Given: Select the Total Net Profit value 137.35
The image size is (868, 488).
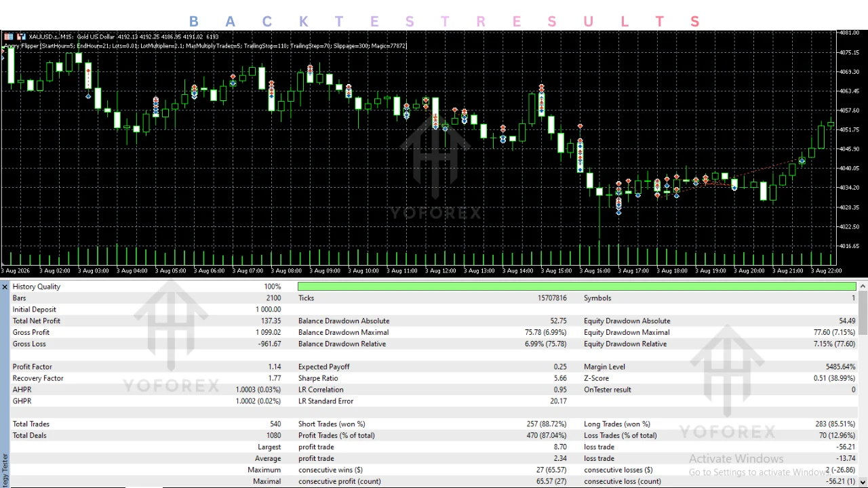Looking at the screenshot, I should (271, 321).
